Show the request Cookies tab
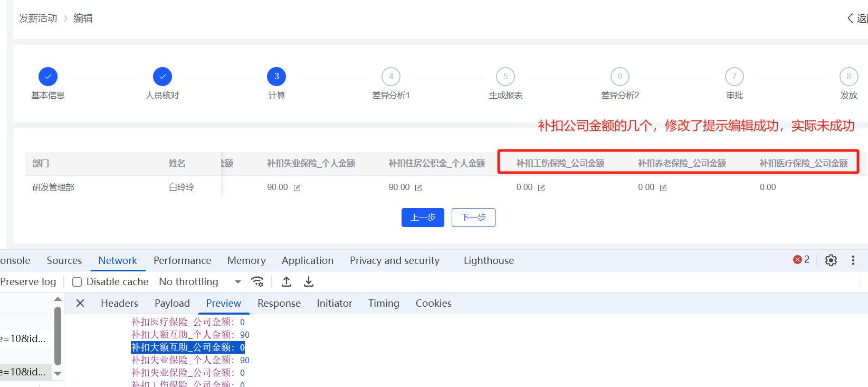868x387 pixels. tap(434, 303)
